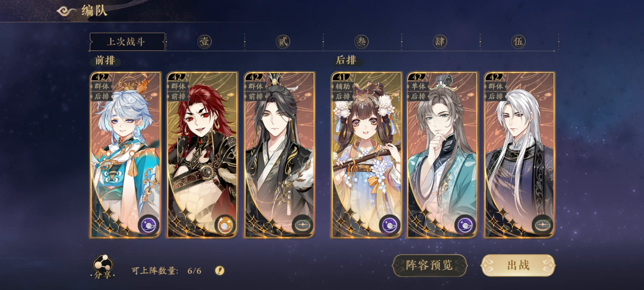The height and width of the screenshot is (290, 644).
Task: Select the 上次战斗 tab
Action: (x=127, y=42)
